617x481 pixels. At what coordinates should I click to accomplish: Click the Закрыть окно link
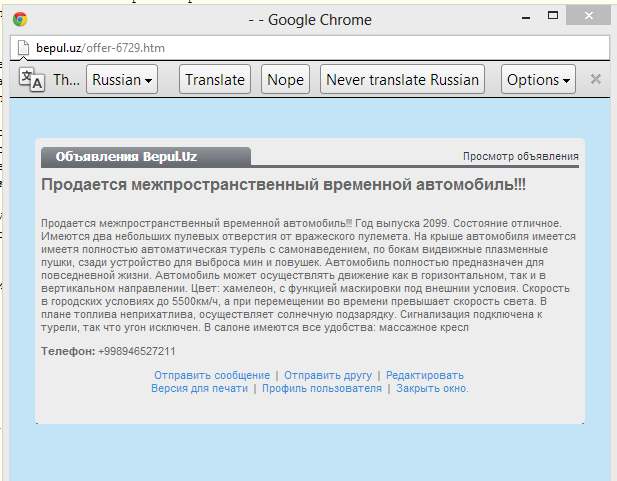click(432, 388)
